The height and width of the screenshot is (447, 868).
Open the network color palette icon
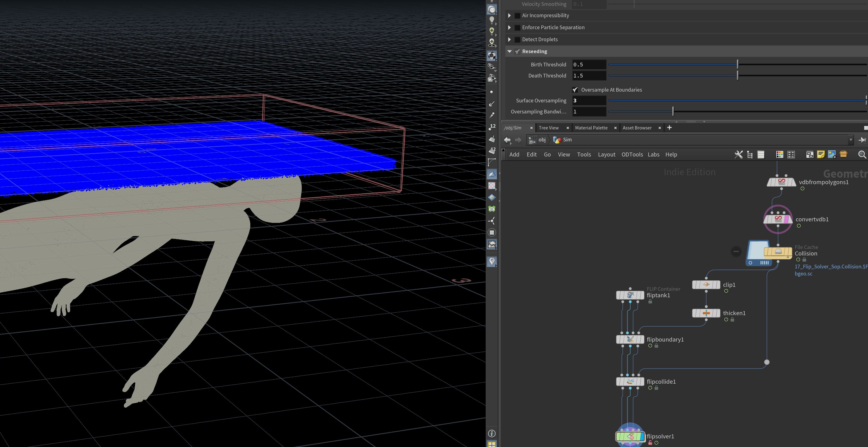coord(779,155)
